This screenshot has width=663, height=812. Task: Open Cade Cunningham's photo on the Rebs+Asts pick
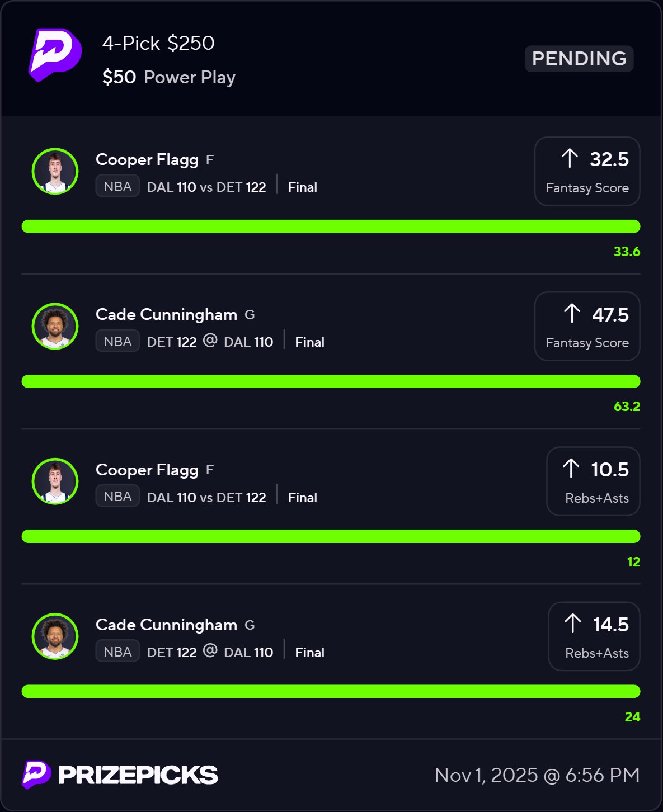(x=55, y=636)
